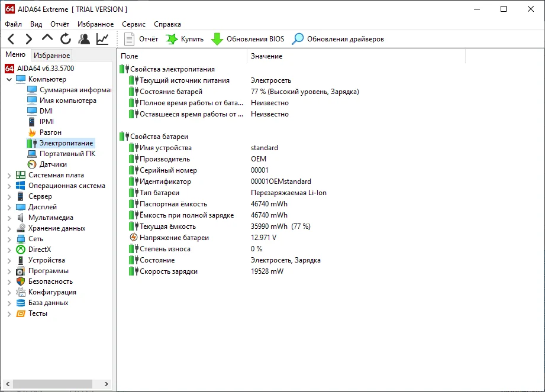This screenshot has width=545, height=392.
Task: Click the Конфигурация gear icon
Action: (21, 292)
